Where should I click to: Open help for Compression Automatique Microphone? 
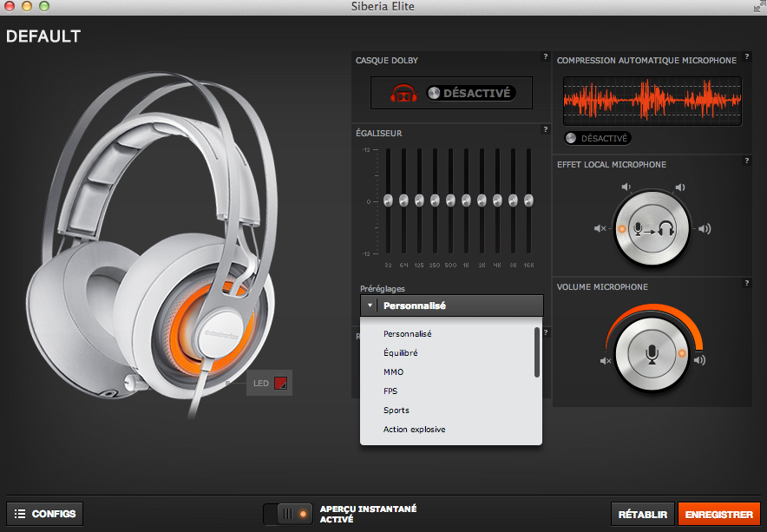pyautogui.click(x=745, y=56)
